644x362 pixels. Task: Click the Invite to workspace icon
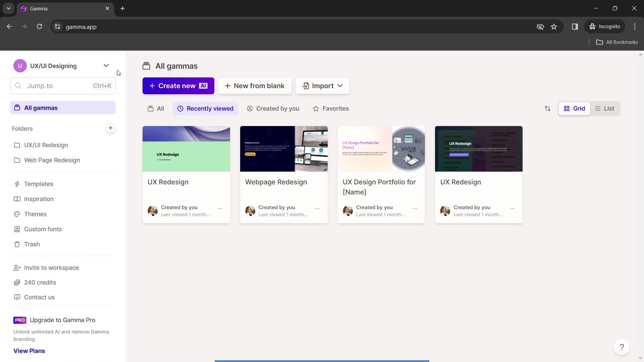(x=16, y=267)
